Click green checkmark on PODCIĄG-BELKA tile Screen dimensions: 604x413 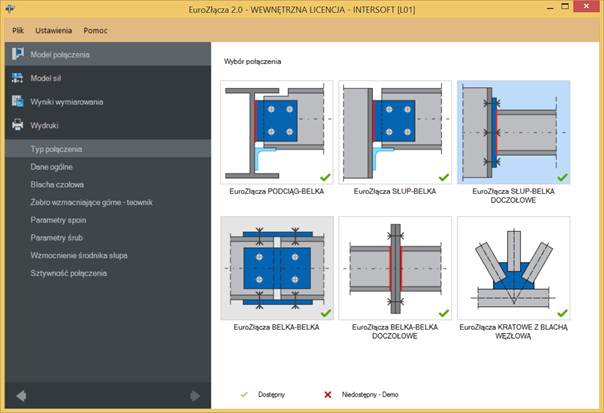(325, 177)
